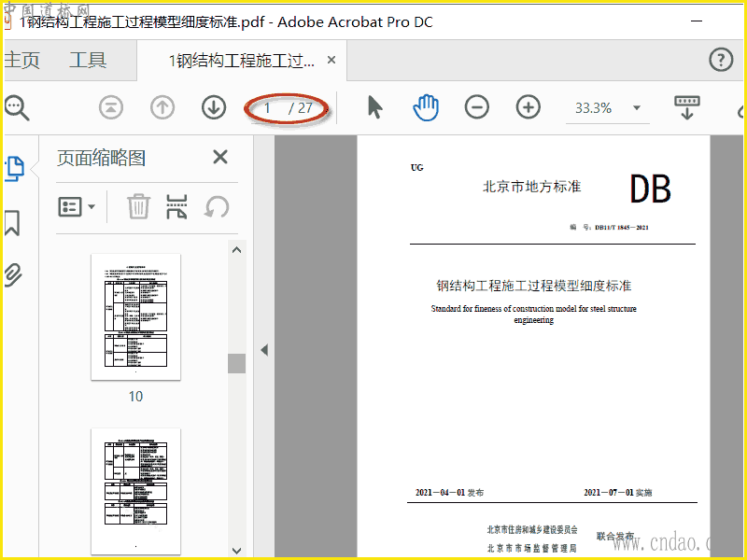Click the delete pages trash icon

[x=138, y=206]
